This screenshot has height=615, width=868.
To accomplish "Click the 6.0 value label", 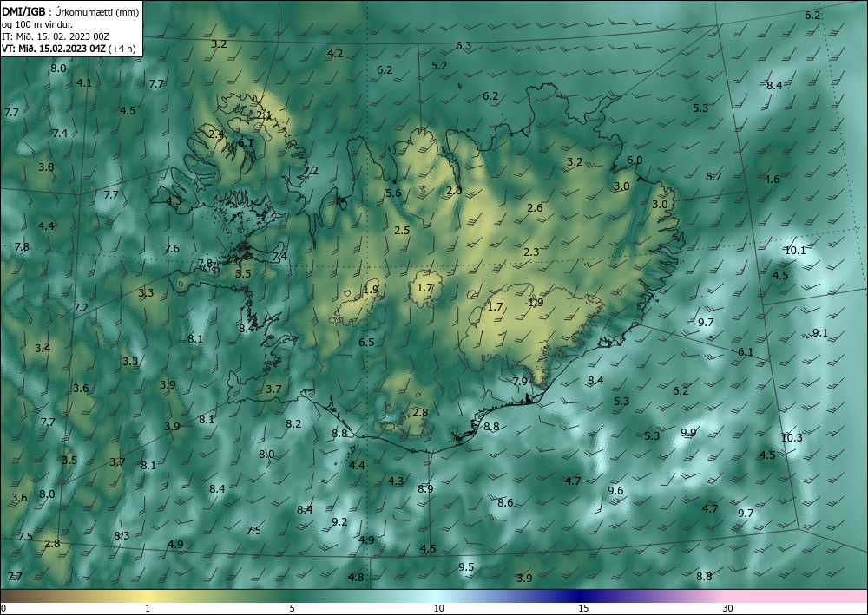I will tap(635, 160).
